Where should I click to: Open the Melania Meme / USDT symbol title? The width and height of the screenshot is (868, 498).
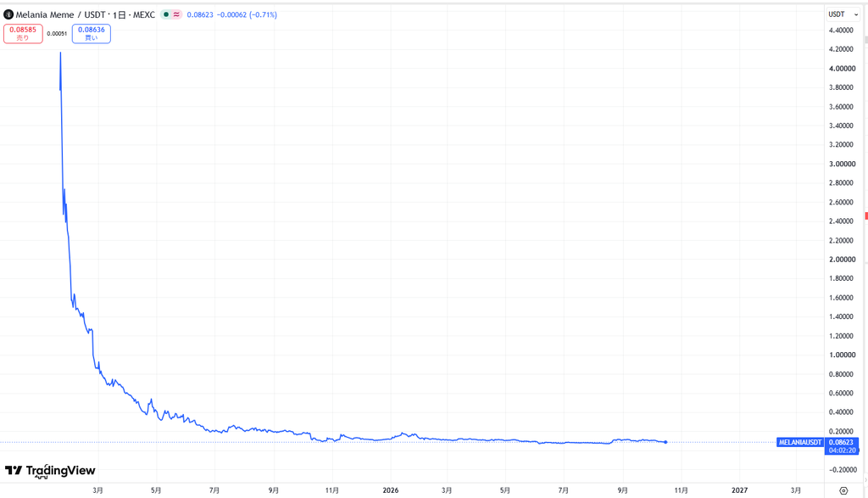point(86,14)
